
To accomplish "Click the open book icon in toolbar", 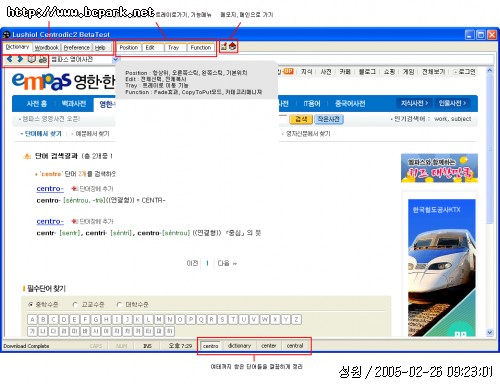I will pyautogui.click(x=31, y=59).
